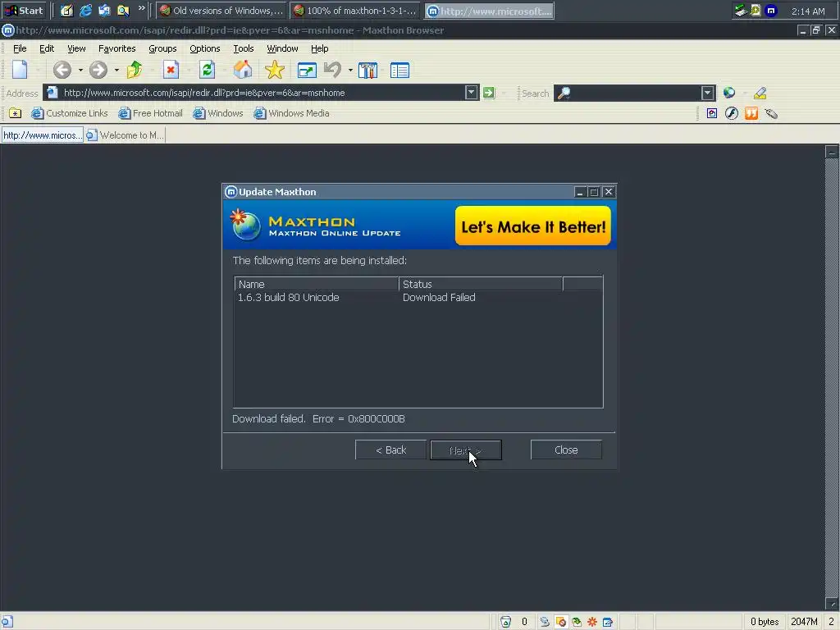Image resolution: width=840 pixels, height=630 pixels.
Task: Open the Free Hotmail bookmark link
Action: pos(151,113)
